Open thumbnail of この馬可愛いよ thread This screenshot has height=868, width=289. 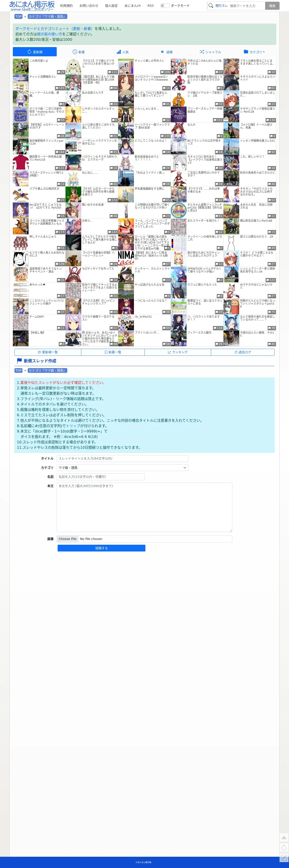(x=20, y=66)
